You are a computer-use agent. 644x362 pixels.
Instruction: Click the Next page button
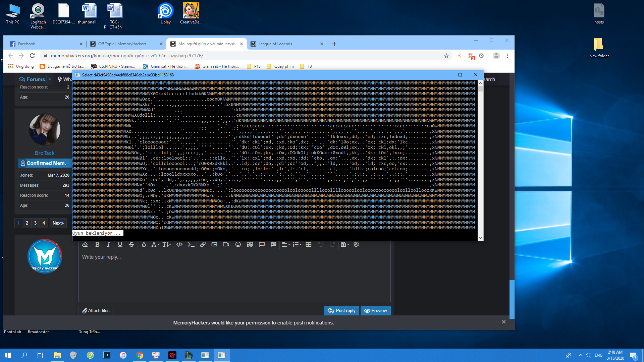point(58,223)
